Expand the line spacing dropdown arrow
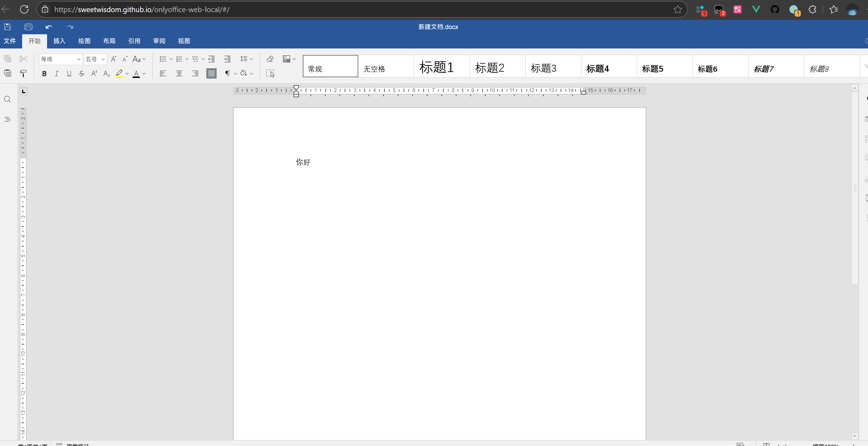The image size is (868, 446). coord(251,59)
